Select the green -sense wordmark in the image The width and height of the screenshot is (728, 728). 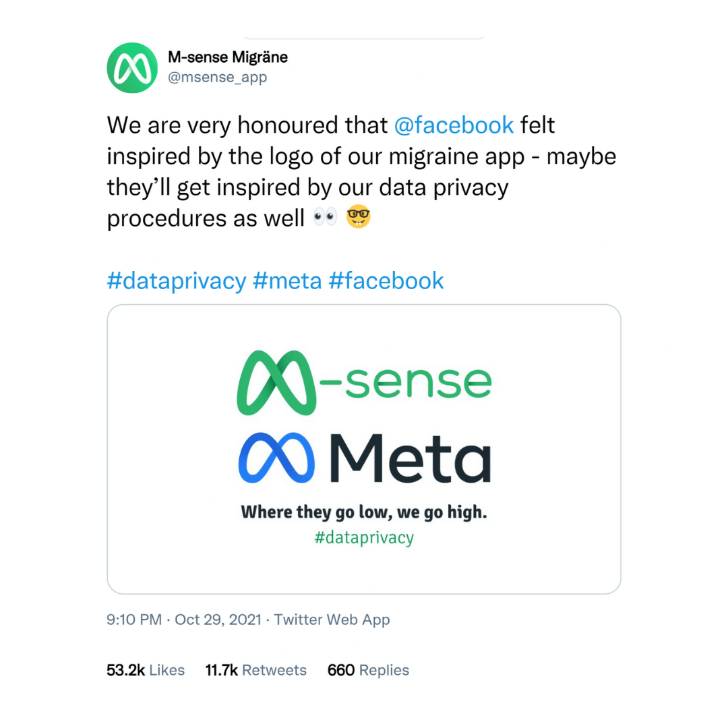point(406,383)
